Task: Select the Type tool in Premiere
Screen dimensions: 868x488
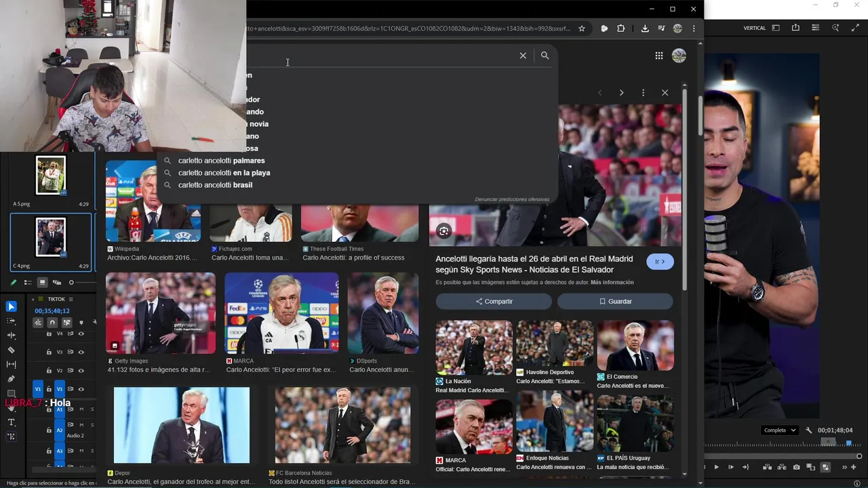Action: 11,422
